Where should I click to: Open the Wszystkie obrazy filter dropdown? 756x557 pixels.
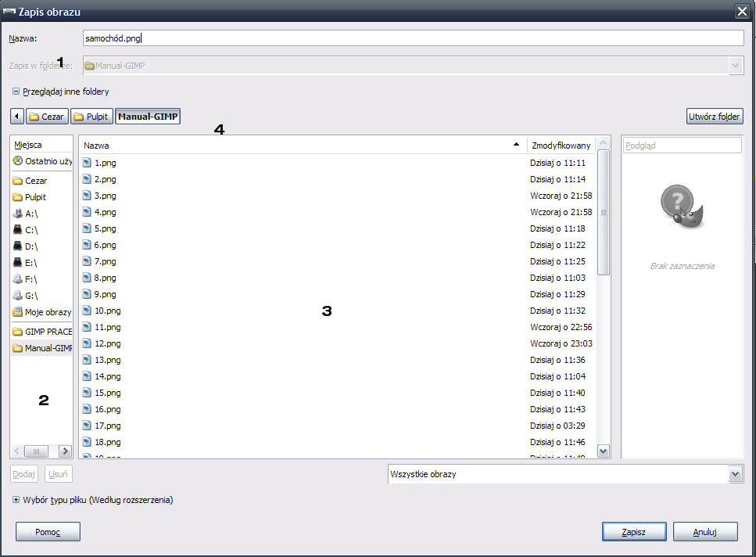(x=735, y=474)
